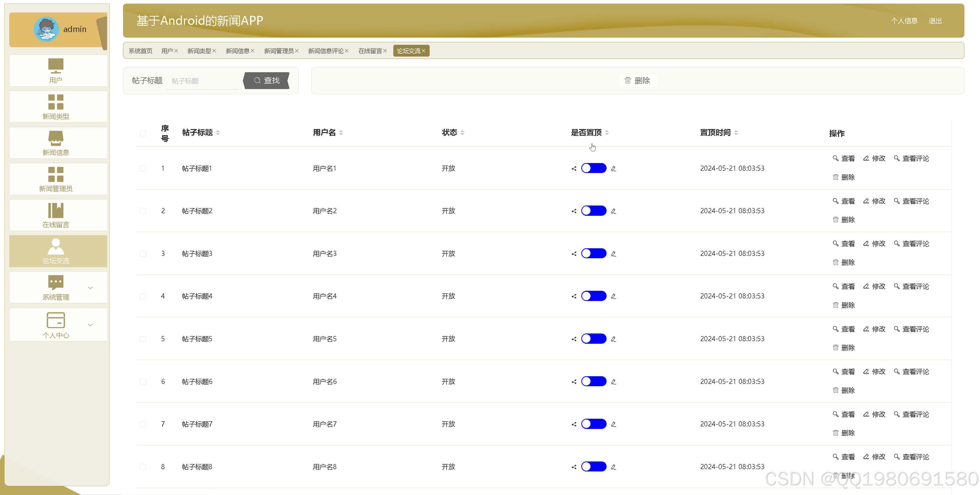This screenshot has height=495, width=980.
Task: Toggle 是否置顶 switch for 帖子标题2
Action: pos(594,211)
